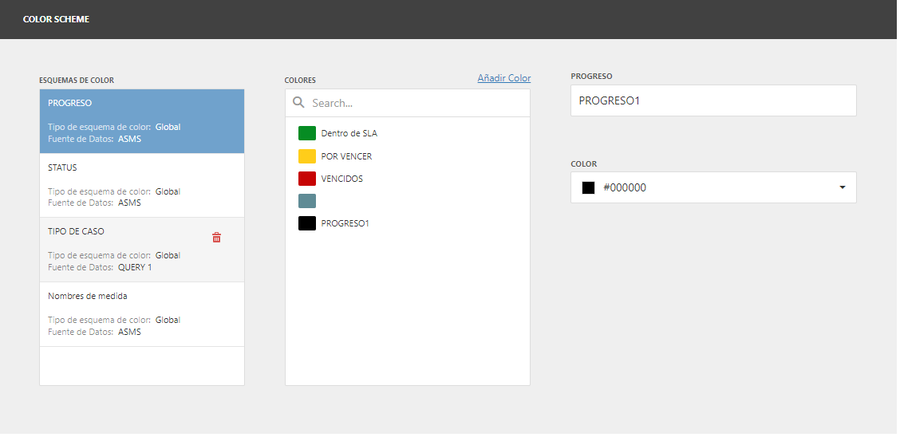The width and height of the screenshot is (900, 437).
Task: Select the TIPO DE CASO scheme
Action: tap(142, 250)
